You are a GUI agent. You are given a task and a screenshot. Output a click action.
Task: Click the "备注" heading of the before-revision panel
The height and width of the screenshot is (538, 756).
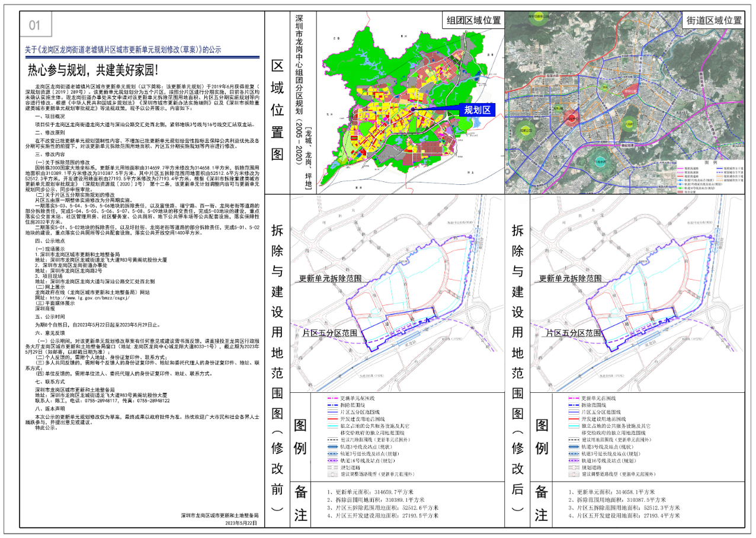pyautogui.click(x=301, y=504)
